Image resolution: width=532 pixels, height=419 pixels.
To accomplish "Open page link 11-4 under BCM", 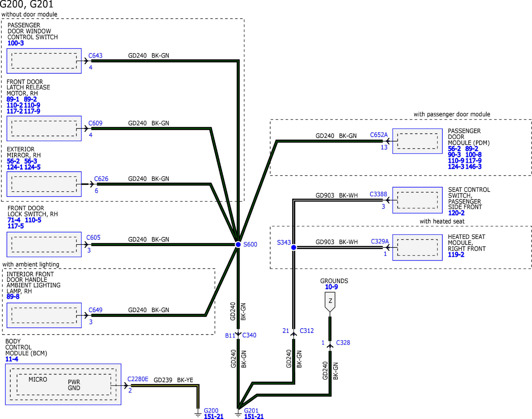I will tap(12, 359).
